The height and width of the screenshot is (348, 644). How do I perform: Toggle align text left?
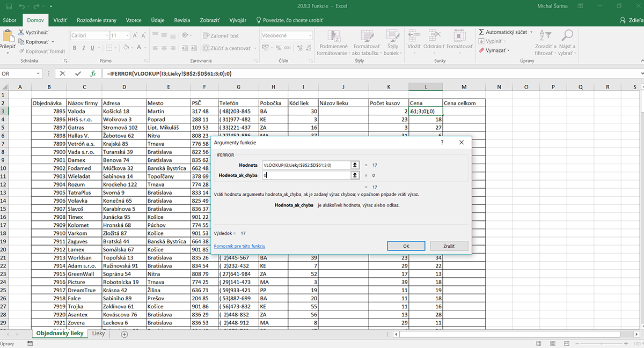(x=155, y=48)
